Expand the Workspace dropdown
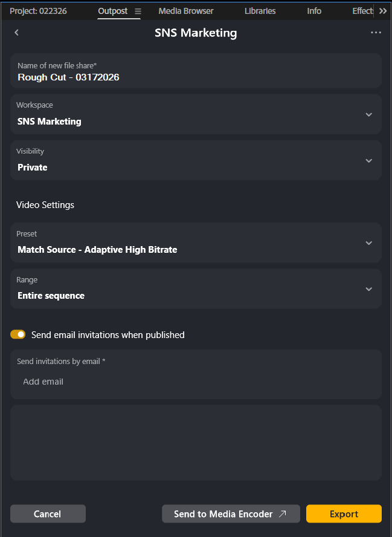The image size is (392, 537). [368, 114]
